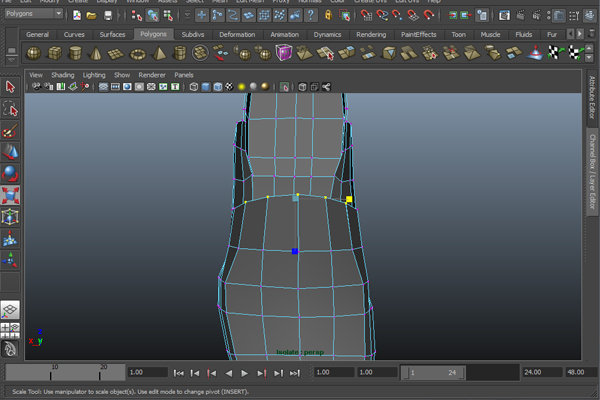The width and height of the screenshot is (600, 400).
Task: Play animation backwards
Action: pos(228,373)
